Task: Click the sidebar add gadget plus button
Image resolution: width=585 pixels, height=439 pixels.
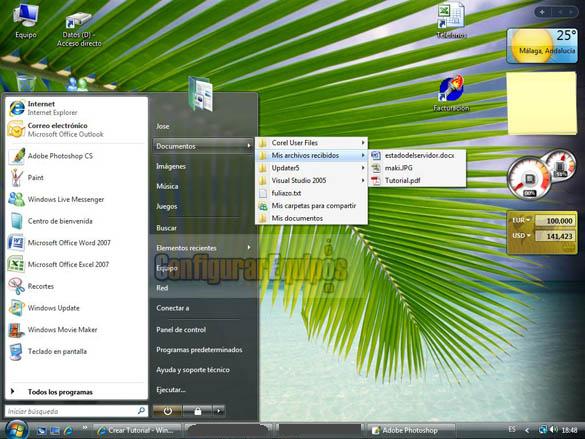Action: (542, 12)
